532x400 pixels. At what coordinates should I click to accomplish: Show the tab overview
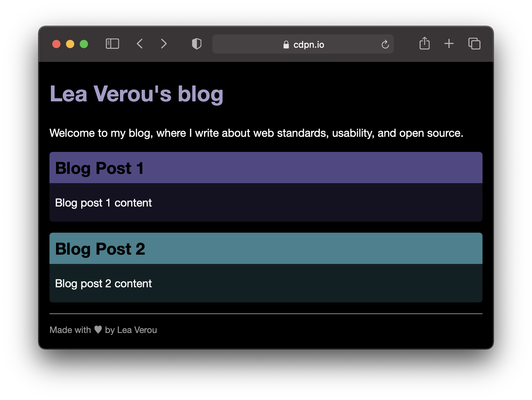tap(474, 44)
